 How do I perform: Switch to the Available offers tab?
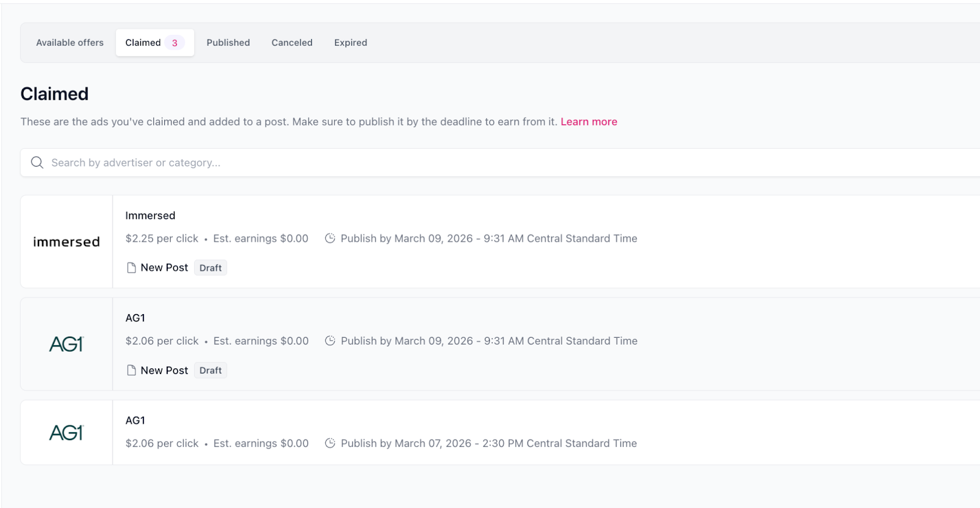[x=70, y=43]
